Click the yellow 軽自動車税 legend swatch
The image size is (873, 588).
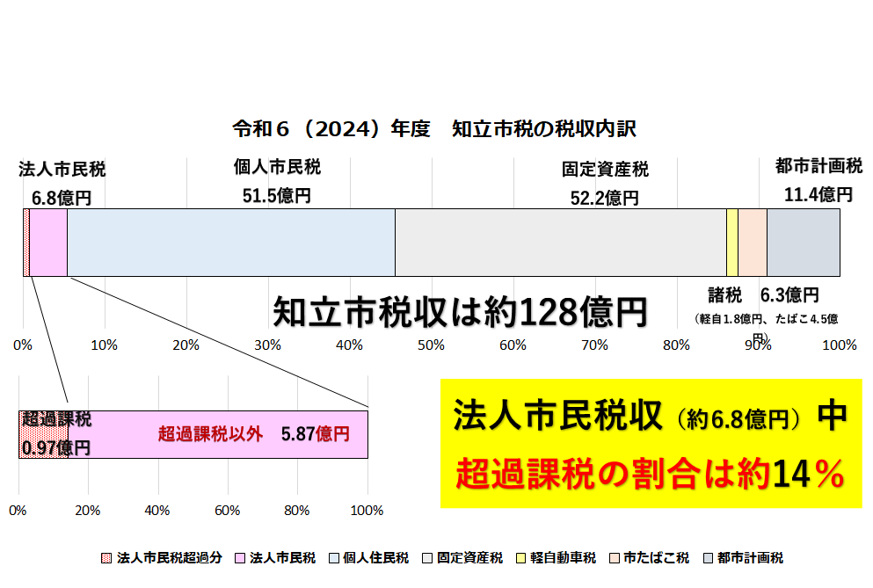point(520,558)
